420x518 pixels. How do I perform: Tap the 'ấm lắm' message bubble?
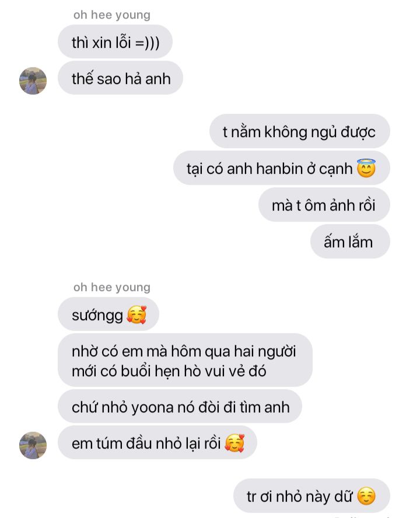pyautogui.click(x=350, y=242)
